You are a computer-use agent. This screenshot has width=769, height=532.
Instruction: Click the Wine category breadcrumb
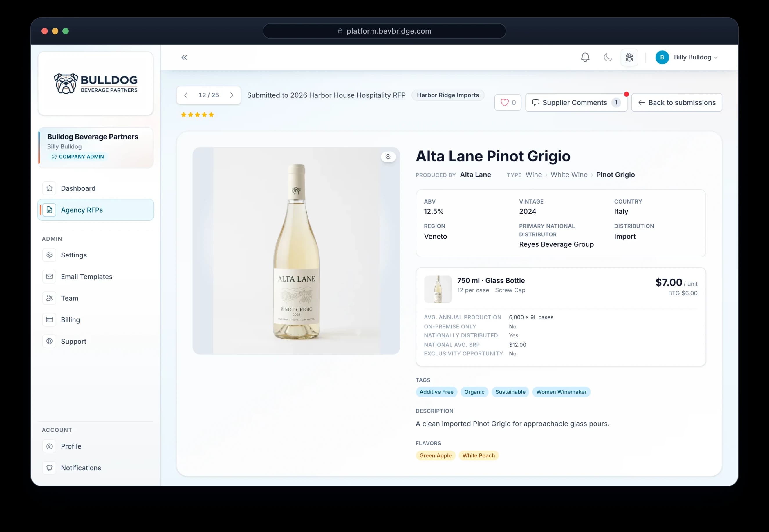point(533,175)
